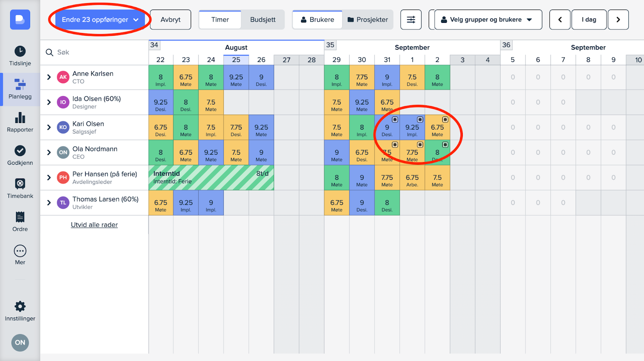Expand Anne Karlsen's row

[49, 77]
